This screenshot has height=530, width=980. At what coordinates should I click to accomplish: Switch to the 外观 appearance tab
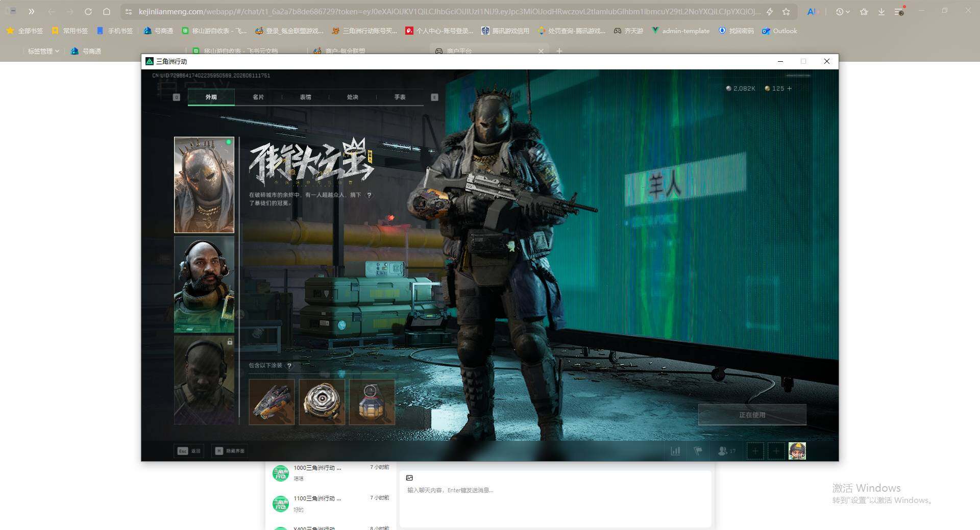[211, 97]
